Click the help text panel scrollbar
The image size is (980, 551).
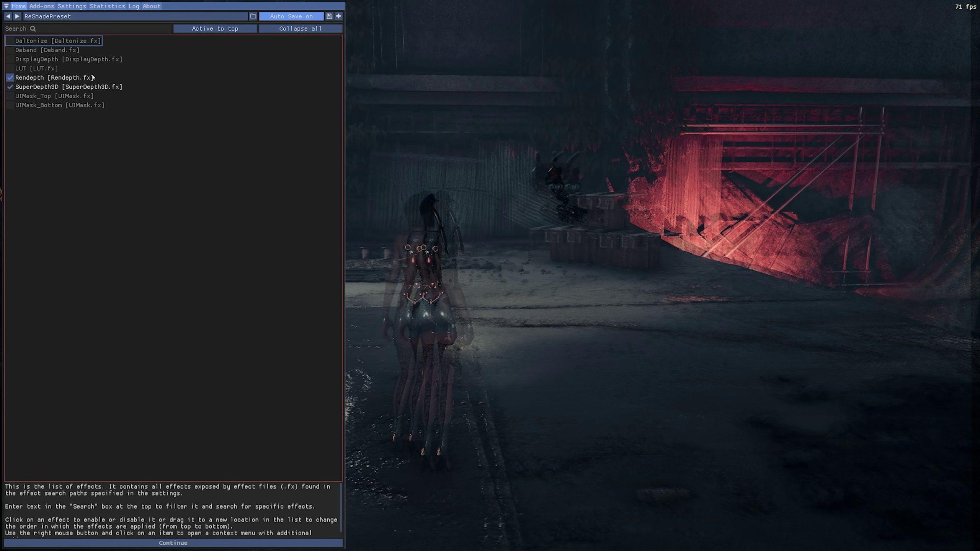coord(341,507)
